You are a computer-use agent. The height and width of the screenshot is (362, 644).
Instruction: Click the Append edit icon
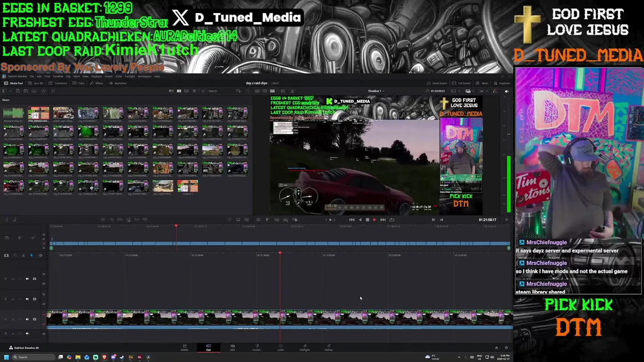point(112,219)
